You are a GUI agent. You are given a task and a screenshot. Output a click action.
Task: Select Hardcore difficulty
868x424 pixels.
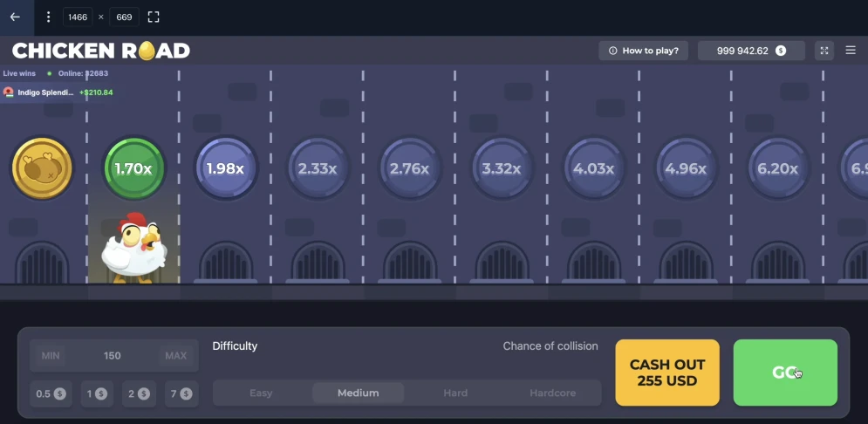(x=552, y=393)
